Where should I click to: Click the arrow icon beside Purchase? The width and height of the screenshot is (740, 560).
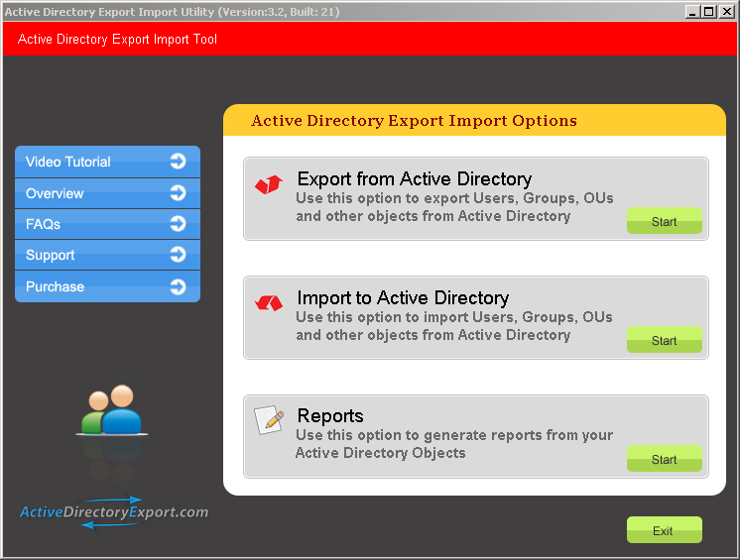pos(178,286)
